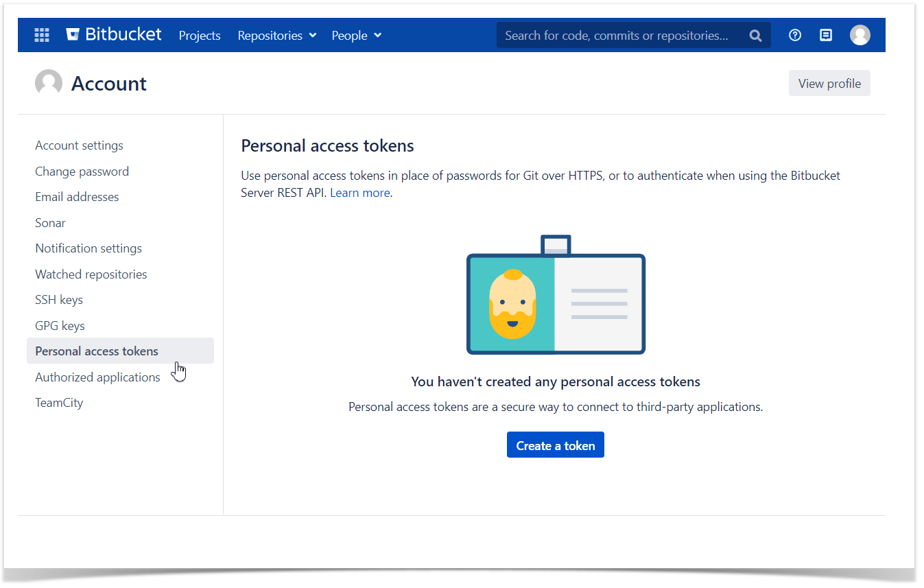Click the Create a token button
The image size is (924, 588).
(x=555, y=445)
